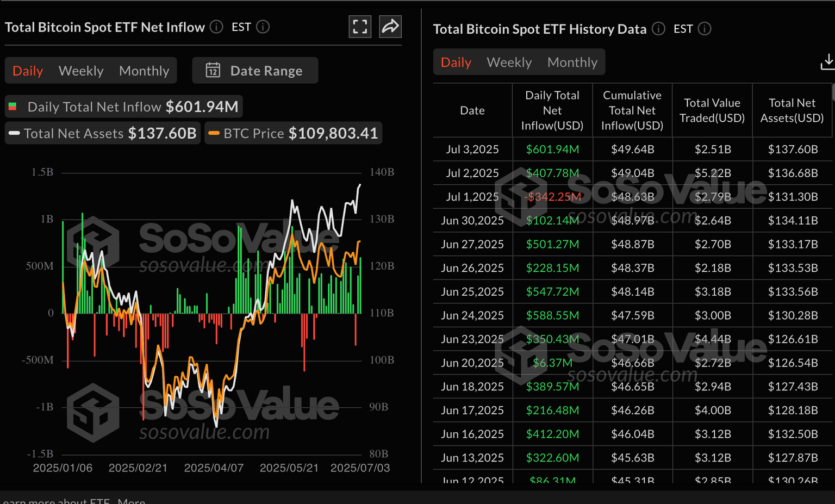Select the Jul 2,2025 date cell

point(472,173)
